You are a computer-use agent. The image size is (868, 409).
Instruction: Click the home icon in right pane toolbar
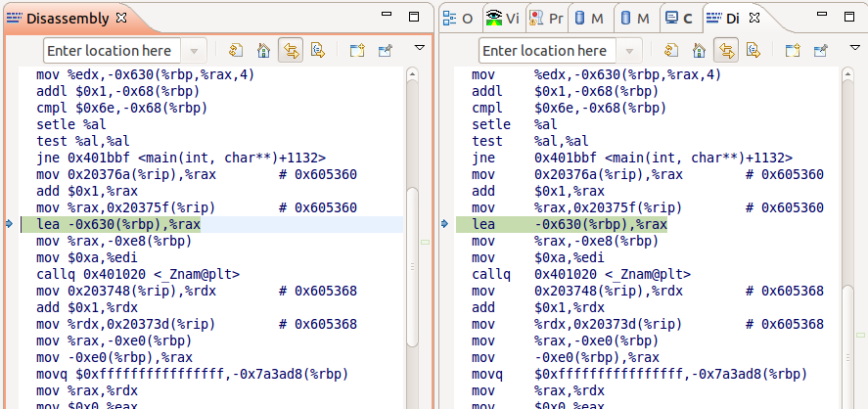pos(698,51)
